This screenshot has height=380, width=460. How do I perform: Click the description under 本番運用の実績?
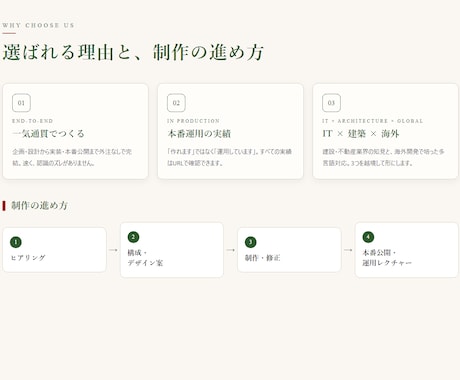pos(230,157)
